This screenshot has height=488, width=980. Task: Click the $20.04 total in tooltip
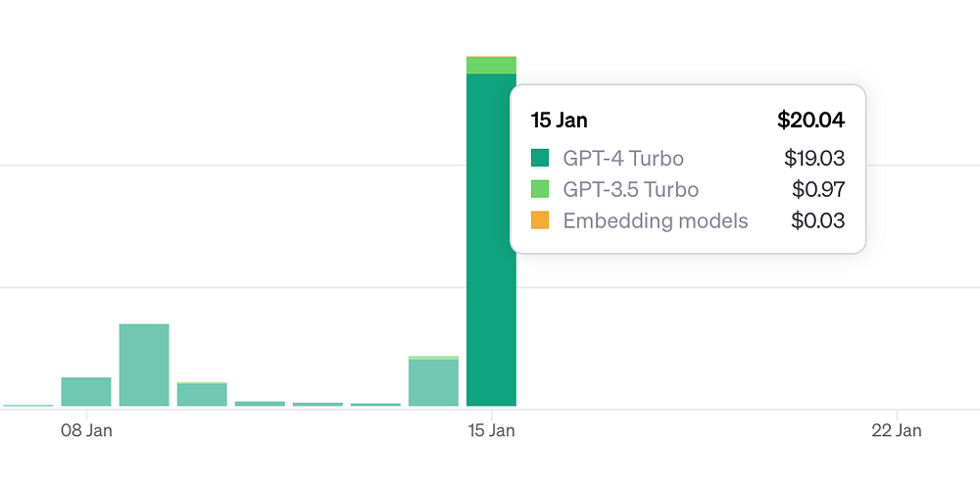point(811,120)
